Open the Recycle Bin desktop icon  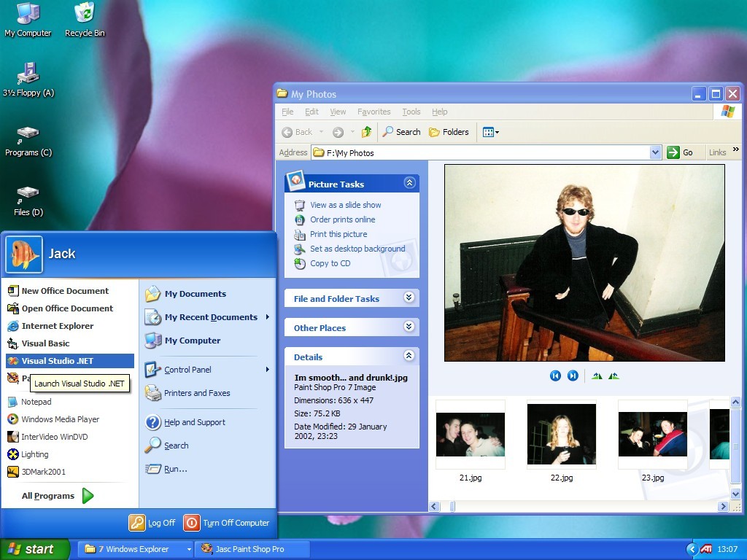coord(85,20)
